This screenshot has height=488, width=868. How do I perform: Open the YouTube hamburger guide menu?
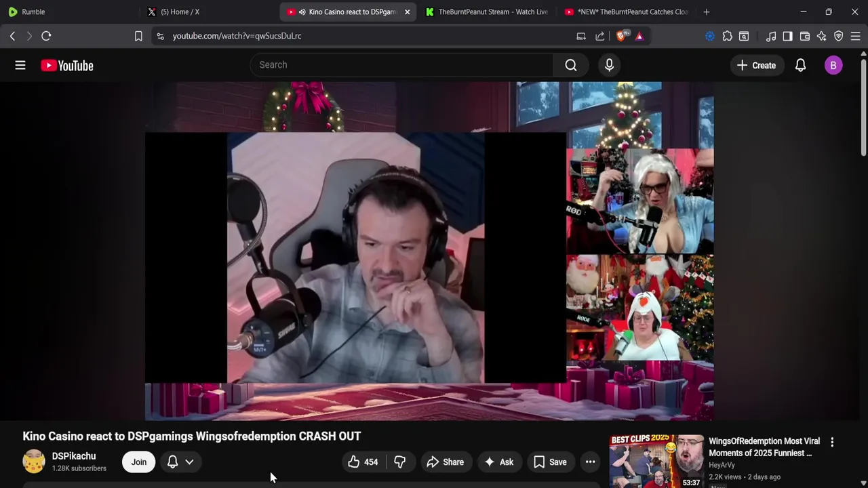click(x=20, y=65)
